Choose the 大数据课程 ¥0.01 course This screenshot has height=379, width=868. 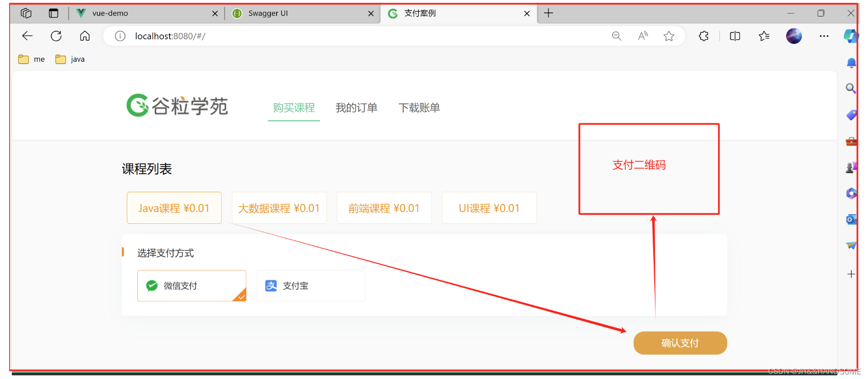(279, 208)
